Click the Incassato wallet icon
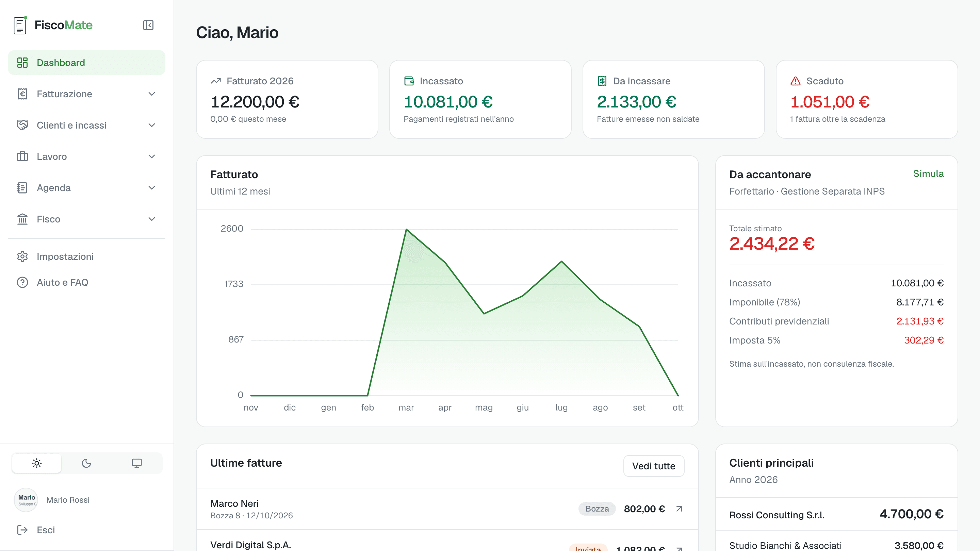The image size is (980, 551). pos(409,81)
